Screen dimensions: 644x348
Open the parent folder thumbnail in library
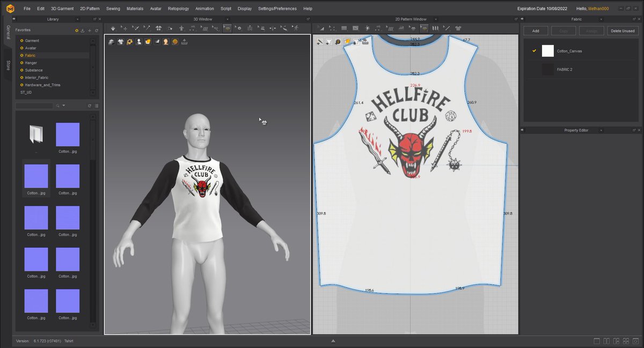click(x=36, y=134)
